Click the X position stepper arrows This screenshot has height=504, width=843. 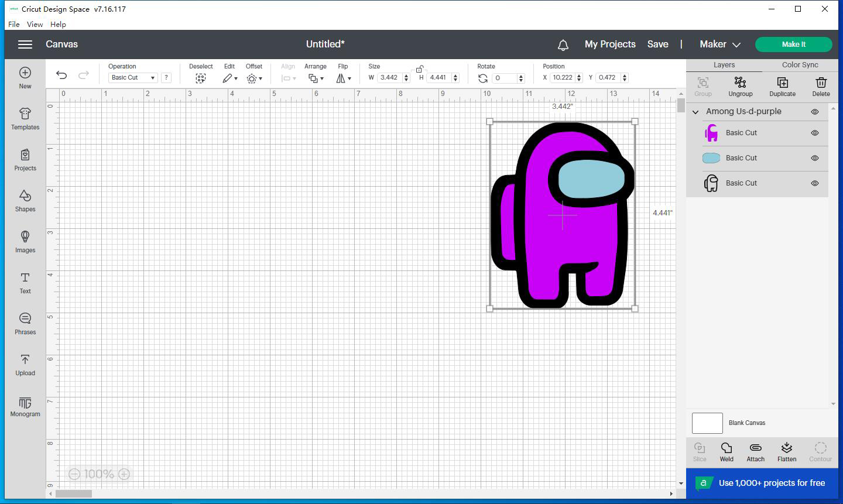(x=579, y=77)
